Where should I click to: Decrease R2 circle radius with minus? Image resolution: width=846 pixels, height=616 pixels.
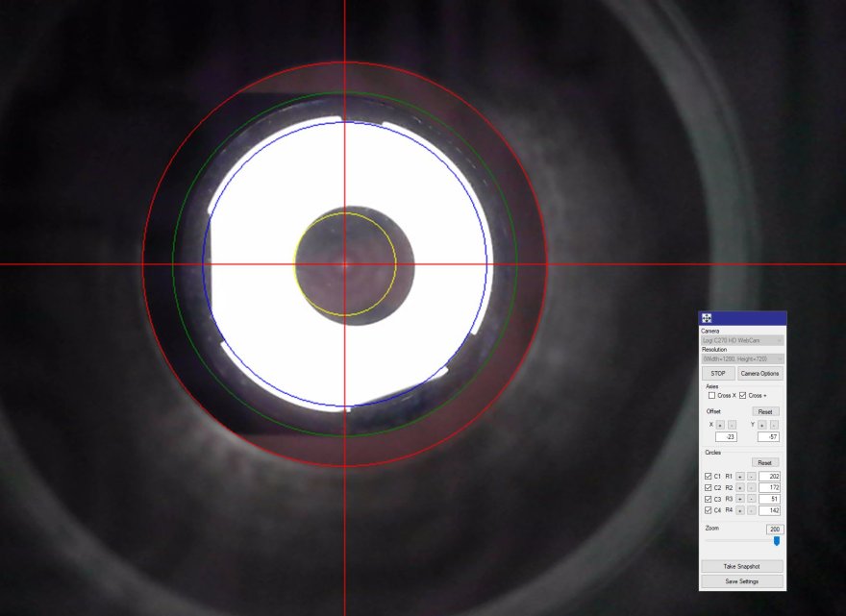tap(751, 487)
